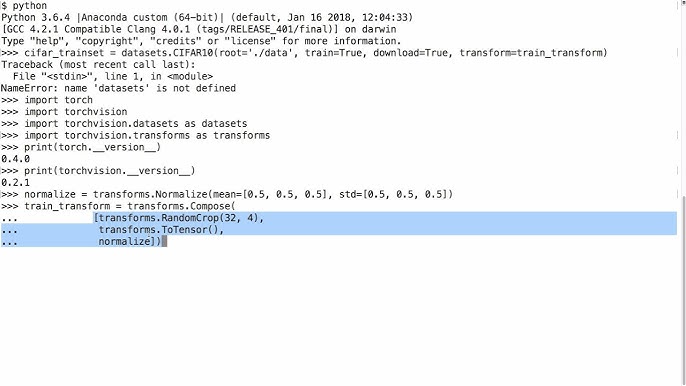The height and width of the screenshot is (386, 686).
Task: Click 'Traceback (most recent call last):' line
Action: point(98,64)
